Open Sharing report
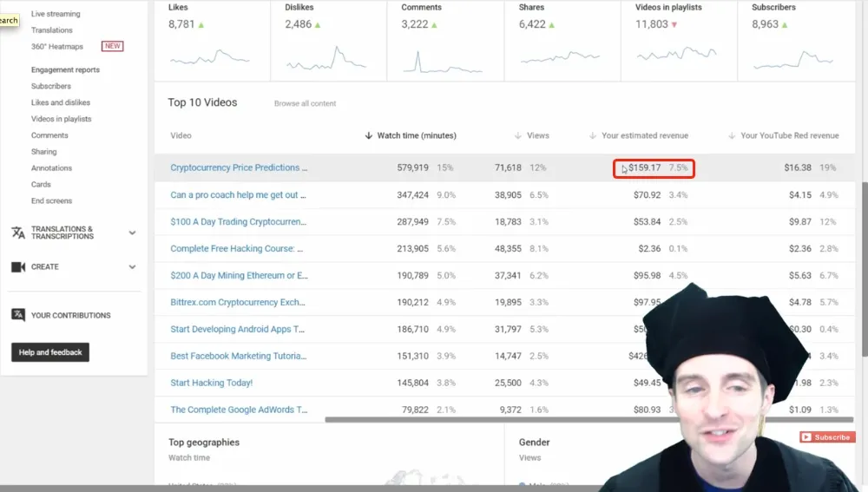This screenshot has width=868, height=492. [43, 152]
